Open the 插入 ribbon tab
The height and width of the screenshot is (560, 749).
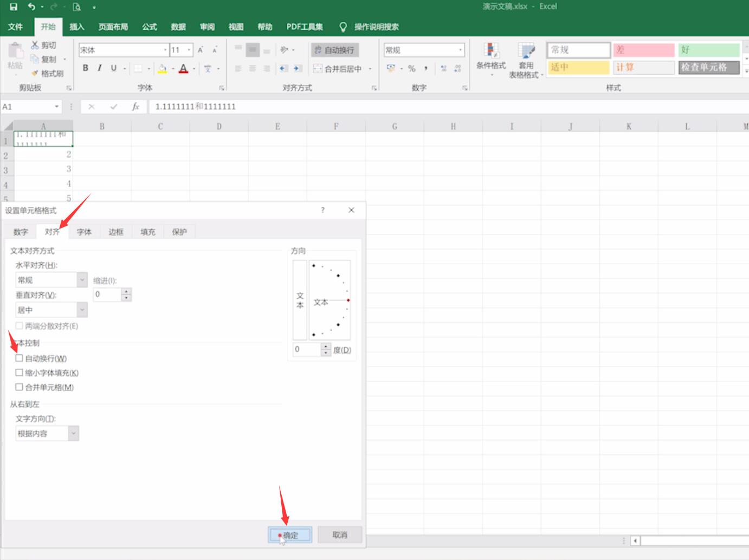pos(77,27)
